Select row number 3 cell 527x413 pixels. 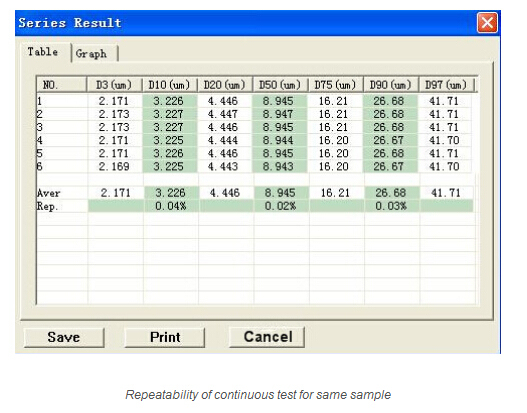[x=62, y=127]
